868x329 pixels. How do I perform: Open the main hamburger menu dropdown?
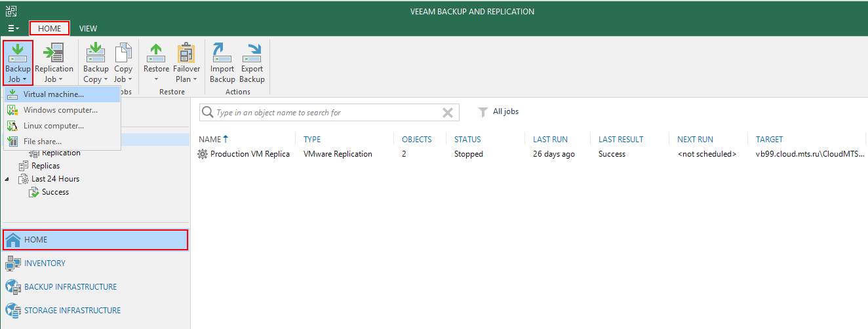pyautogui.click(x=13, y=29)
